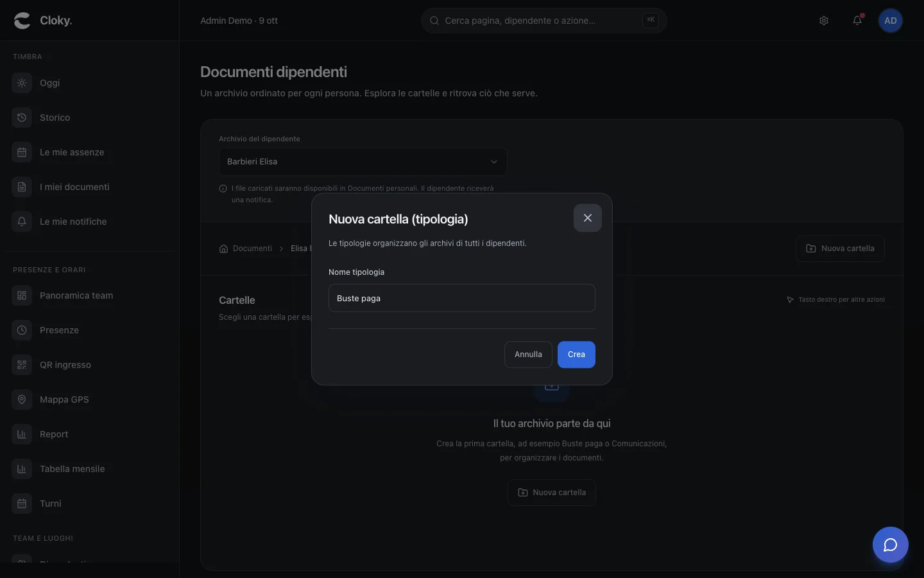Open settings gear in top bar

click(824, 21)
